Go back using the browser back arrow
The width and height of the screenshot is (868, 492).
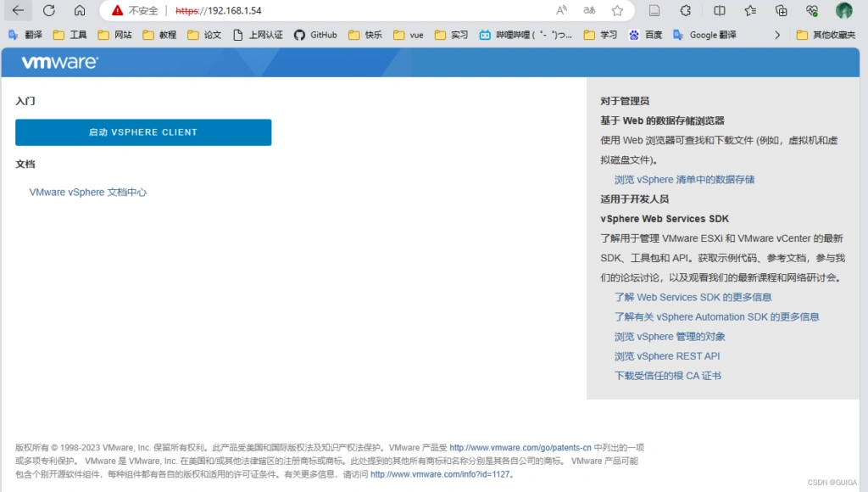(18, 10)
